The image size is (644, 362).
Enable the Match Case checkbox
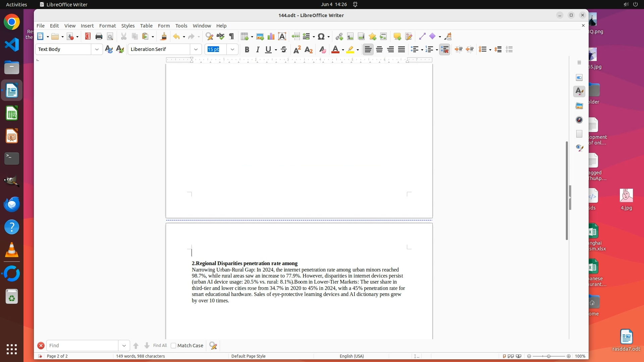173,345
